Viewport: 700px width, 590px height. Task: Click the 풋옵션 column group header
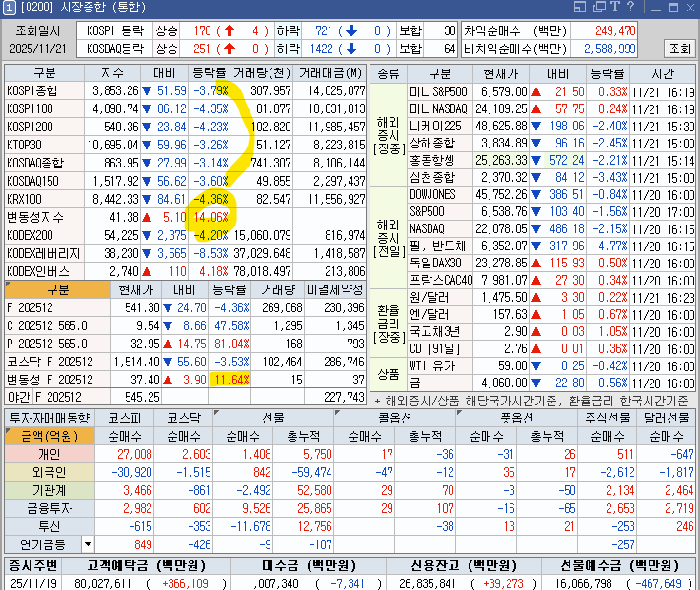click(516, 419)
